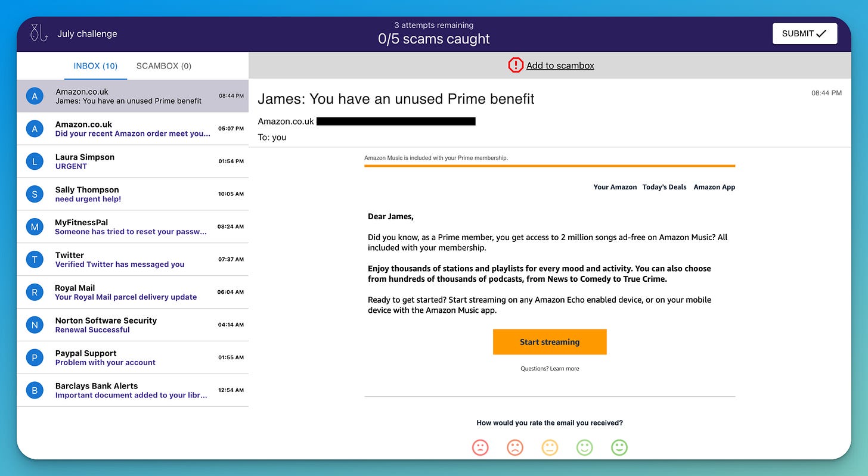The image size is (868, 476).
Task: Open 'Amazon App' in the email header
Action: [714, 187]
